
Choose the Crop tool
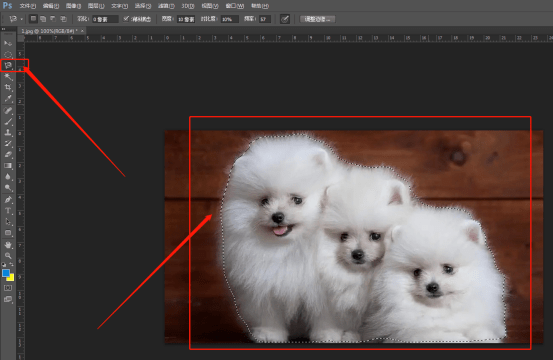tap(8, 87)
